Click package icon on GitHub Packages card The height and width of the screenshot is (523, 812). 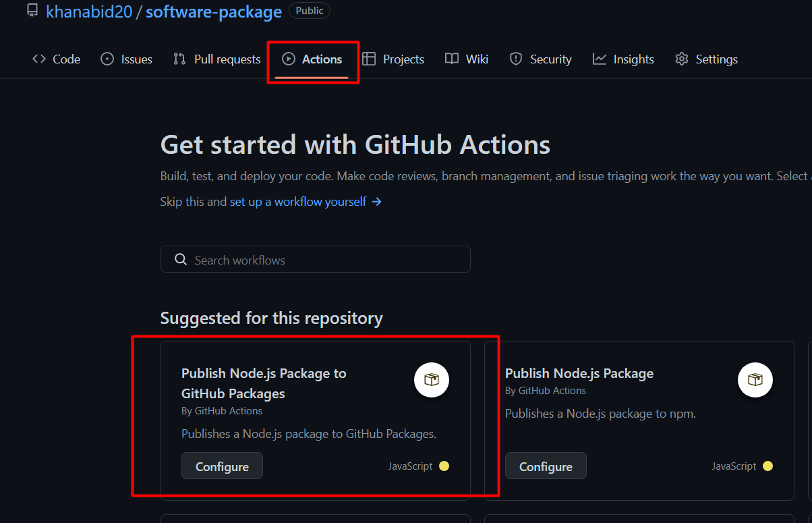(x=432, y=380)
